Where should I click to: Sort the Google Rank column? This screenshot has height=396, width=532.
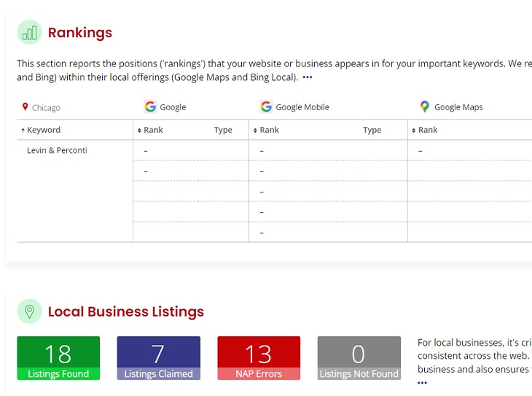coord(139,131)
